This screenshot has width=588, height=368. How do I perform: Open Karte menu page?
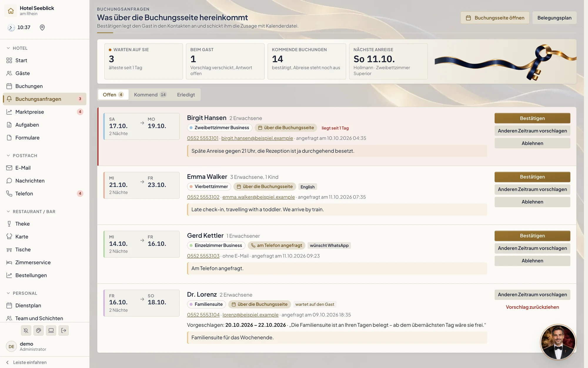pyautogui.click(x=45, y=237)
